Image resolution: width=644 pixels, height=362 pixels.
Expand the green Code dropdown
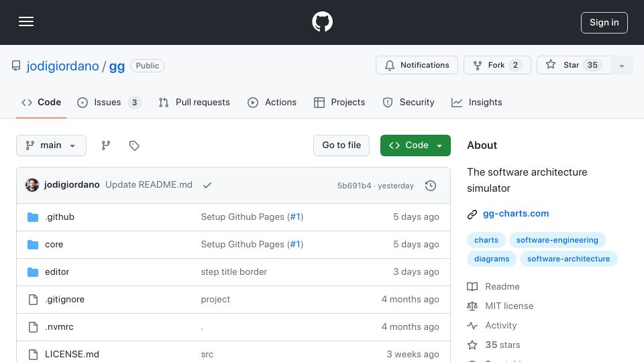tap(415, 145)
